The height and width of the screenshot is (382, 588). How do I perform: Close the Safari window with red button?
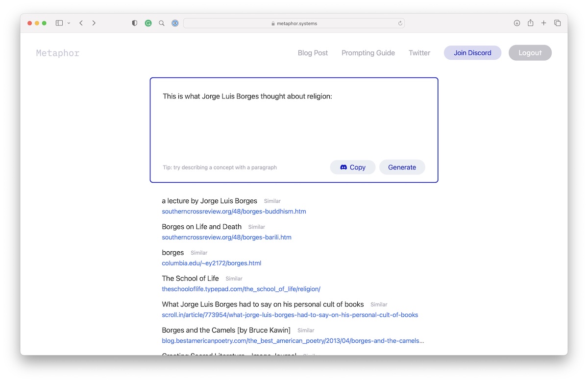coord(30,23)
